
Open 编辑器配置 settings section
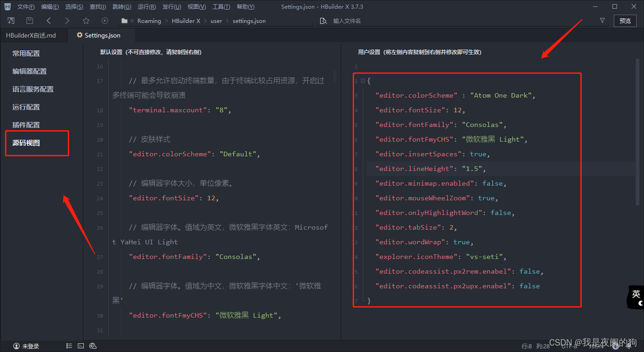click(29, 71)
